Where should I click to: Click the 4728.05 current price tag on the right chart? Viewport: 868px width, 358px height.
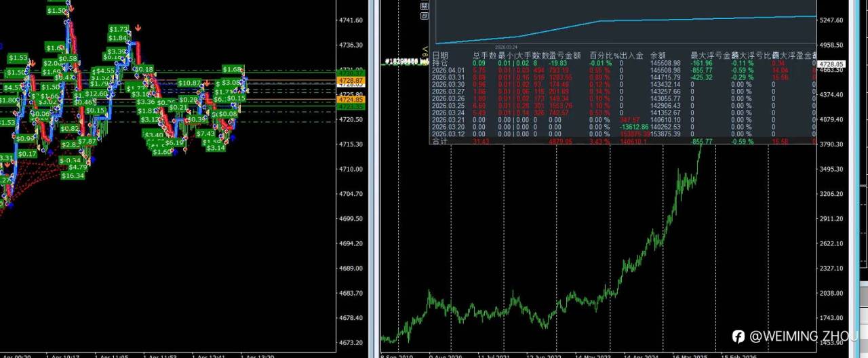[x=831, y=64]
